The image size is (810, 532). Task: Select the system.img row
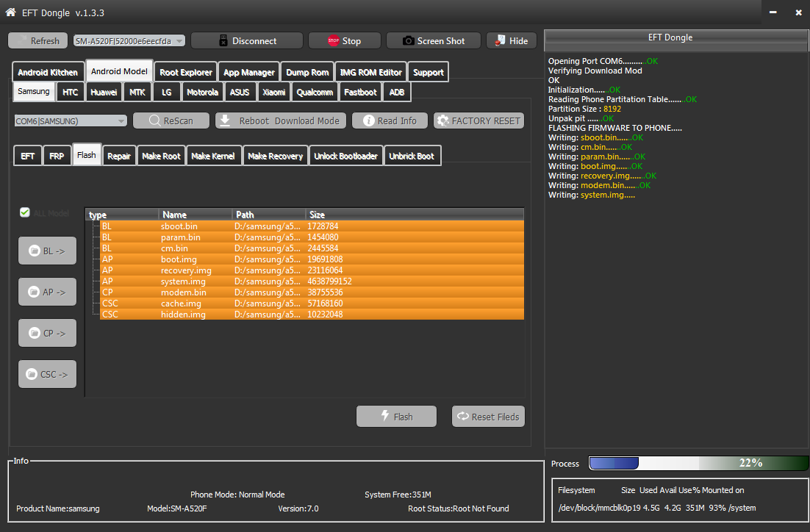coord(312,281)
